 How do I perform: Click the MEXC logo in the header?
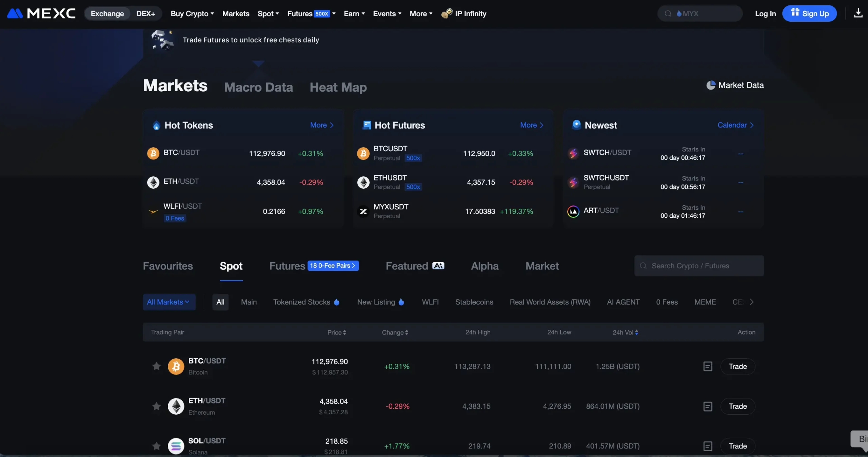tap(41, 14)
